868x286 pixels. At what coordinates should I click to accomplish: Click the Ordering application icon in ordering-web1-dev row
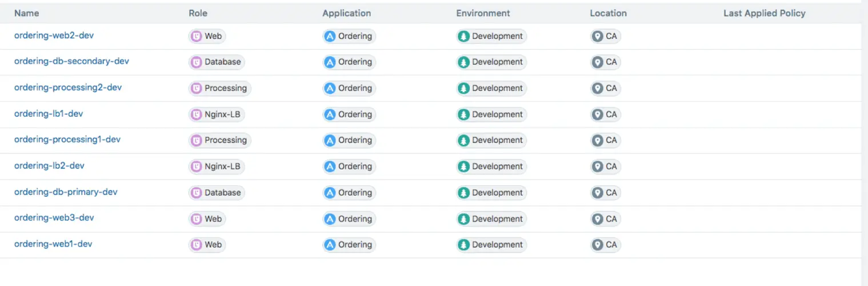[x=330, y=245]
